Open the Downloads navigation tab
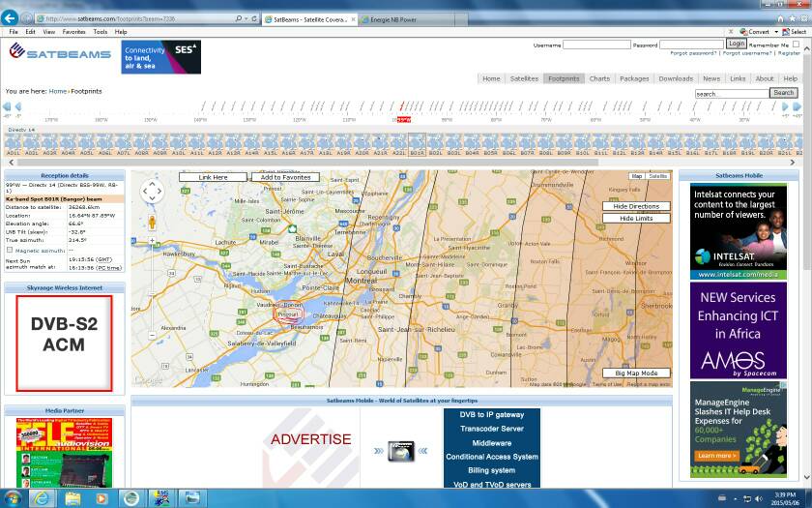This screenshot has height=508, width=812. point(676,78)
